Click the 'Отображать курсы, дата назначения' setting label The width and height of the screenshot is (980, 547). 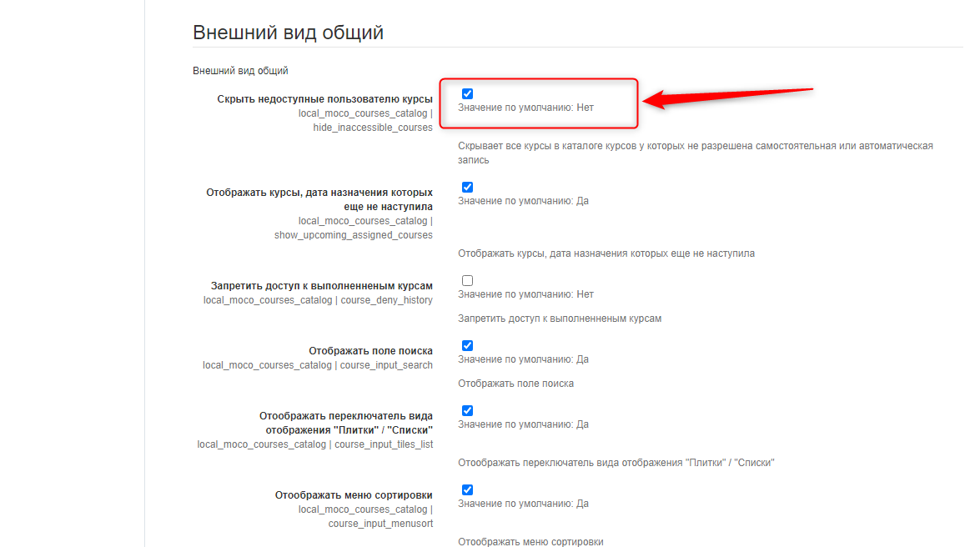pos(319,199)
